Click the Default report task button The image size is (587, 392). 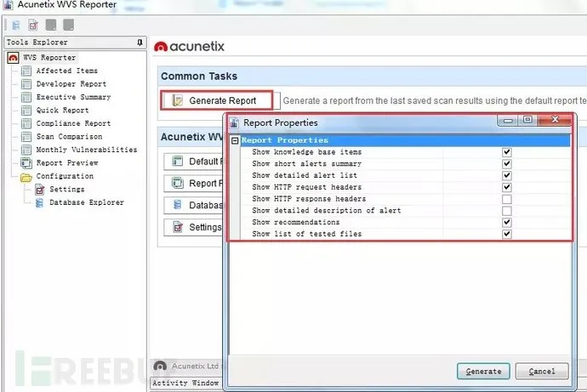tap(194, 162)
